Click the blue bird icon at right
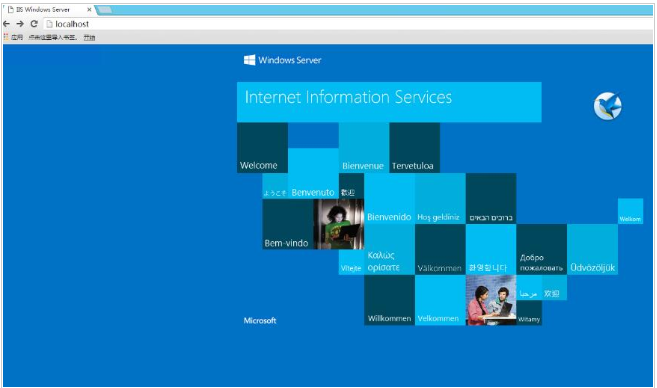The image size is (657, 388). [608, 106]
